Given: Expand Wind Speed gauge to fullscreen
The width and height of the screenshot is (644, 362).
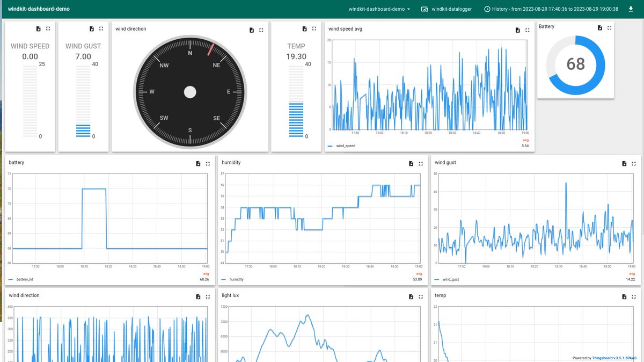Looking at the screenshot, I should [48, 29].
